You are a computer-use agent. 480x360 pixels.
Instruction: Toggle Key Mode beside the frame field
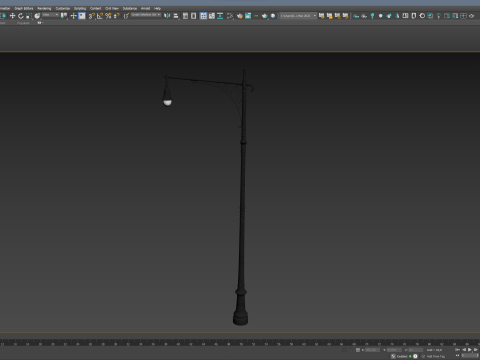(x=457, y=356)
